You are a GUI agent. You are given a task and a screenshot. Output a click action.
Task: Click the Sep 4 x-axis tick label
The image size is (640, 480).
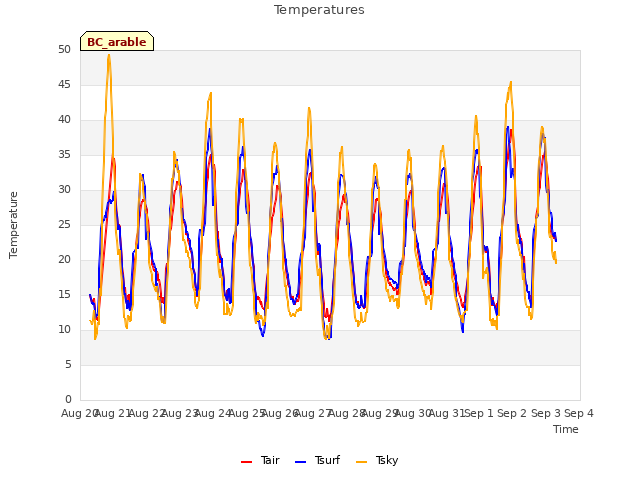[x=579, y=413]
